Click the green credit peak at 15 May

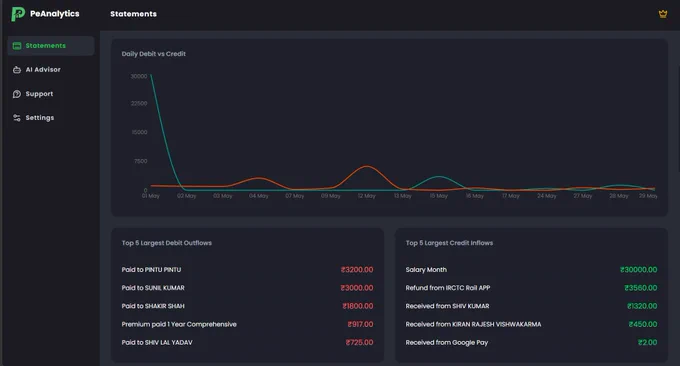439,176
